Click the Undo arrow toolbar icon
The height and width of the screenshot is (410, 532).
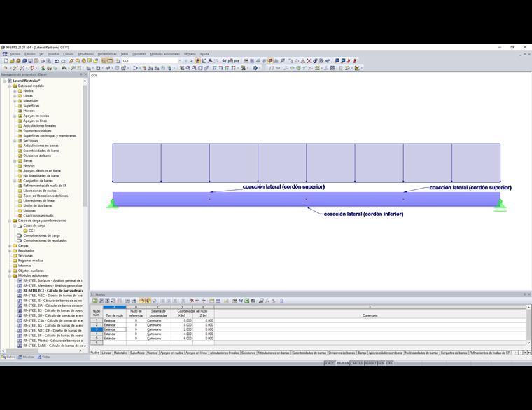(x=57, y=61)
